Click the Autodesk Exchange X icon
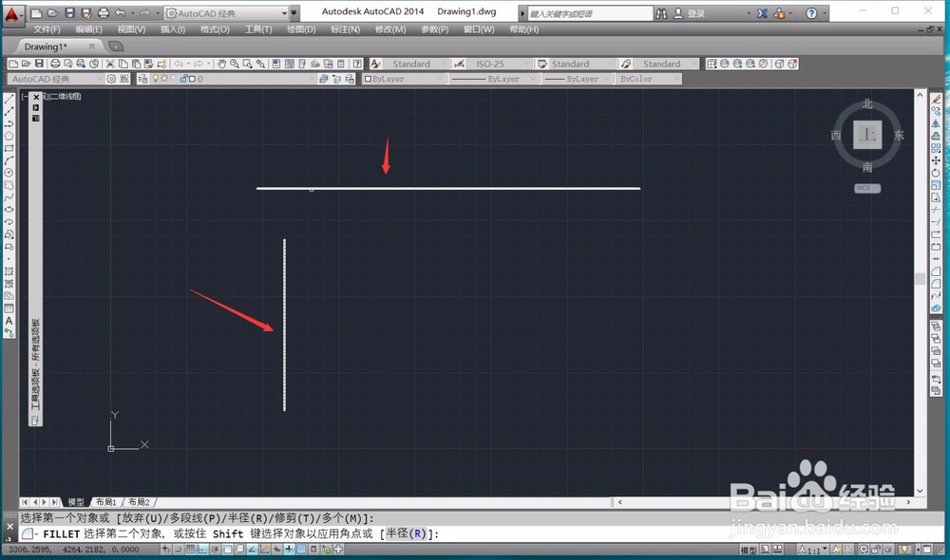The image size is (950, 560). (x=762, y=12)
